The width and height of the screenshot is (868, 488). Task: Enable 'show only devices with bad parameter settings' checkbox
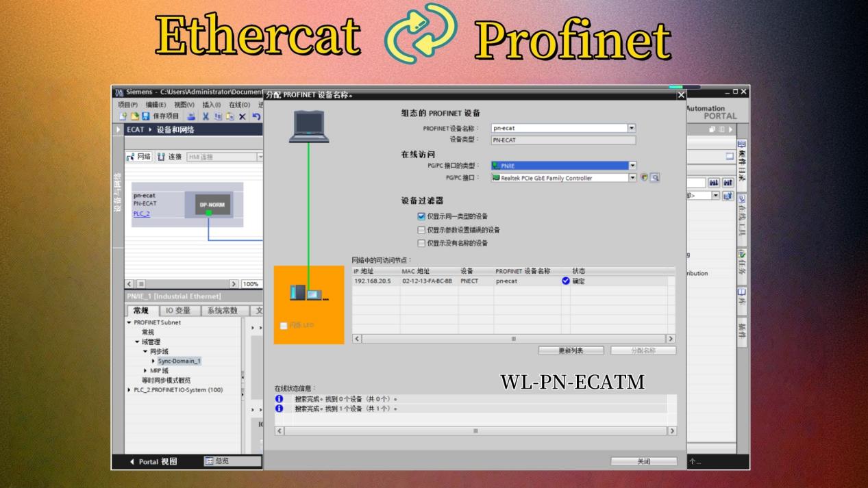pyautogui.click(x=421, y=230)
